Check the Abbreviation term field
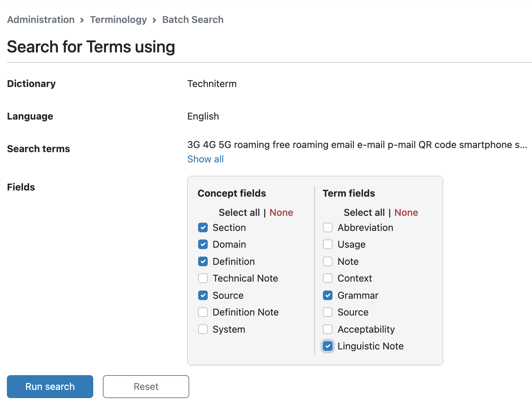Screen dimensions: 532x407 pos(328,227)
